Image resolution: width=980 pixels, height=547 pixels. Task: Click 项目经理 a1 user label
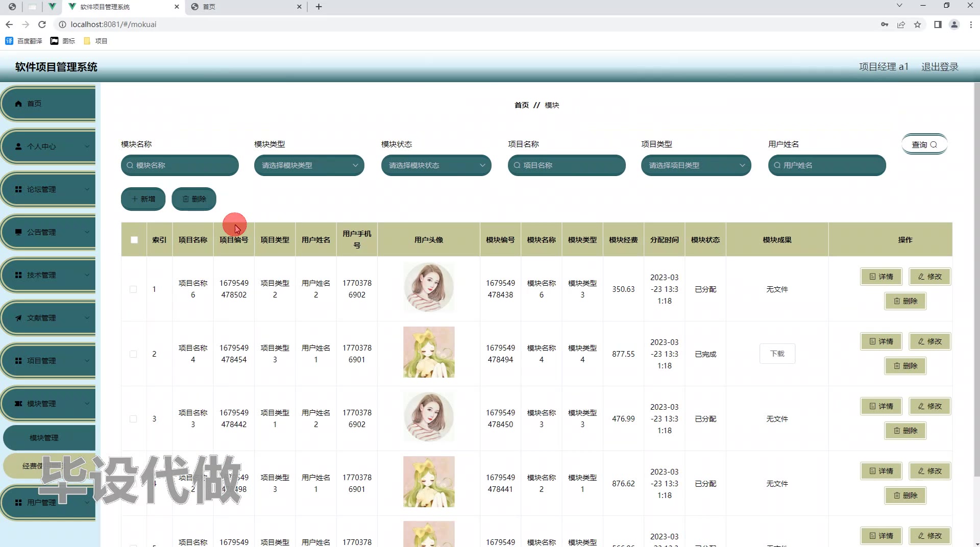tap(884, 67)
